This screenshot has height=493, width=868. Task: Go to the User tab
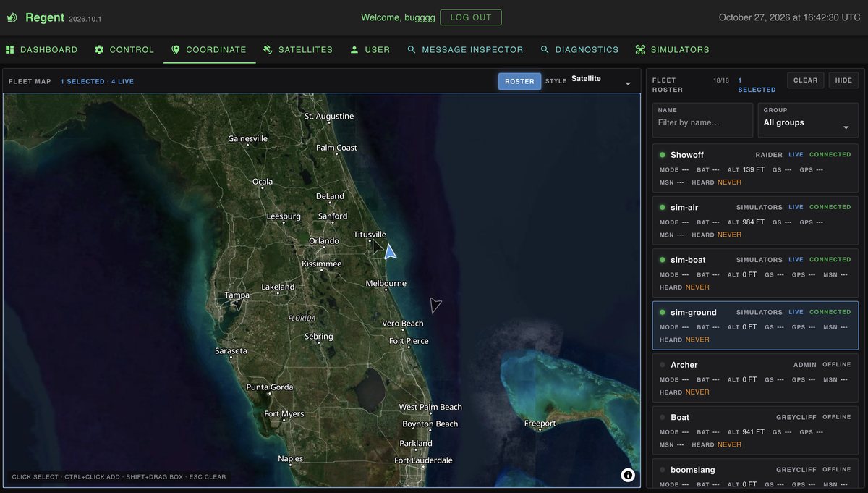point(370,50)
